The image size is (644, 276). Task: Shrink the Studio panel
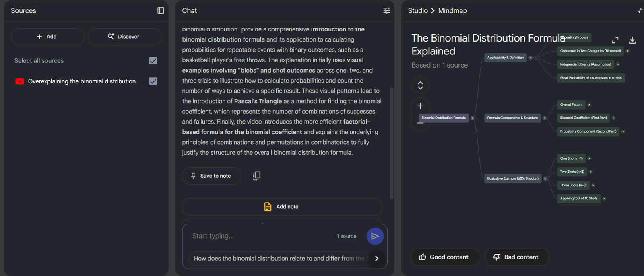tap(640, 10)
